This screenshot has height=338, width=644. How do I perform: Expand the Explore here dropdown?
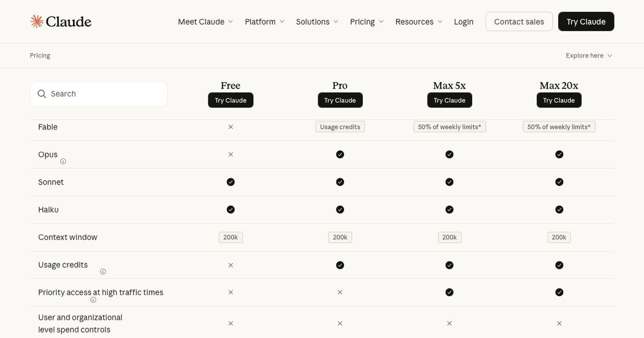(x=589, y=56)
